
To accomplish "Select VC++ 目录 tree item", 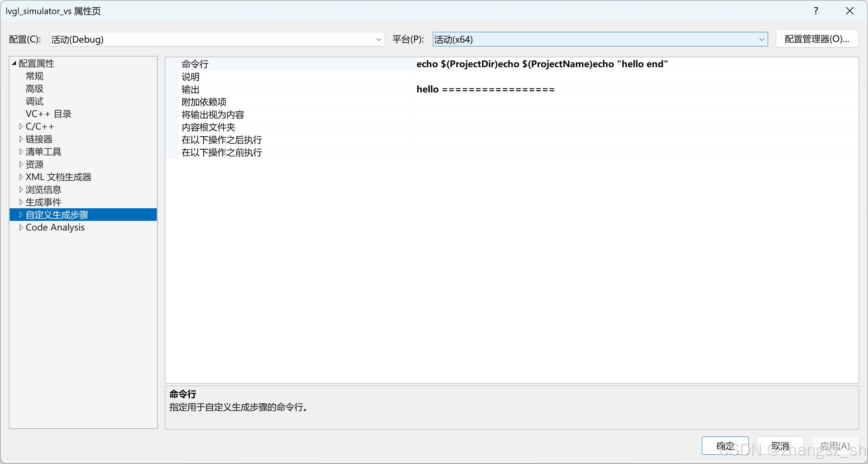I will click(x=48, y=114).
